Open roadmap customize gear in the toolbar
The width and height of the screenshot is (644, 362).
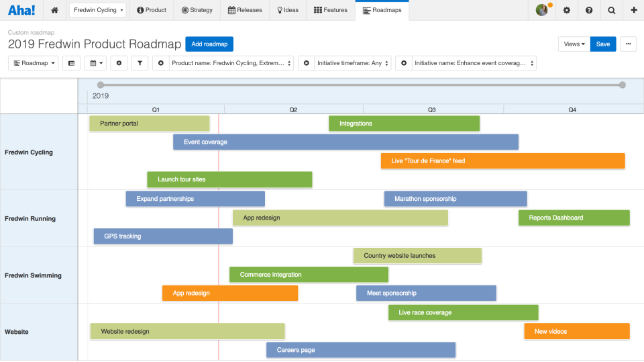pyautogui.click(x=119, y=63)
